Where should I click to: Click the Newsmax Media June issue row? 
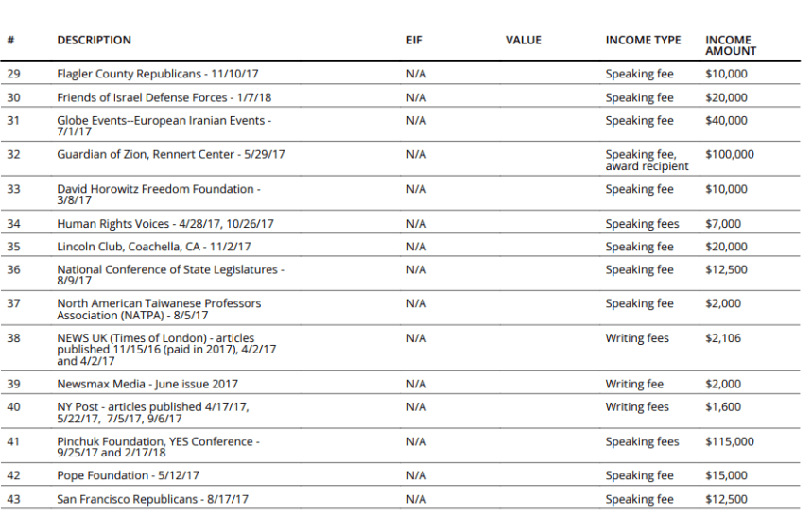coord(147,385)
